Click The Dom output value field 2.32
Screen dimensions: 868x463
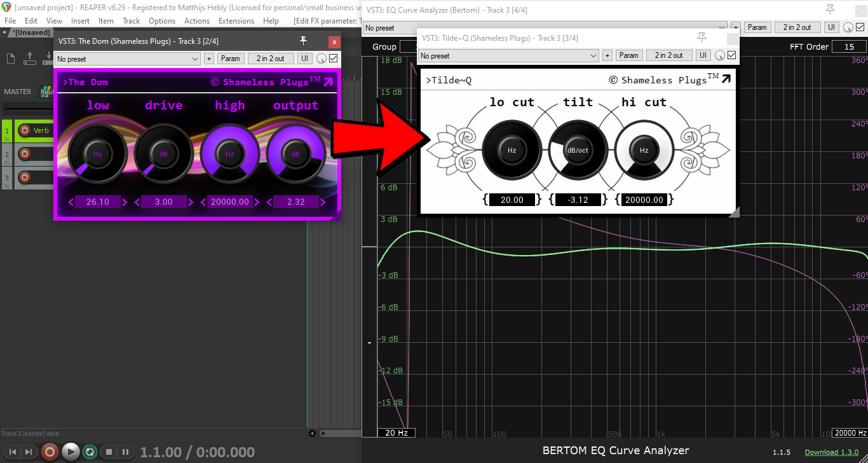coord(296,202)
